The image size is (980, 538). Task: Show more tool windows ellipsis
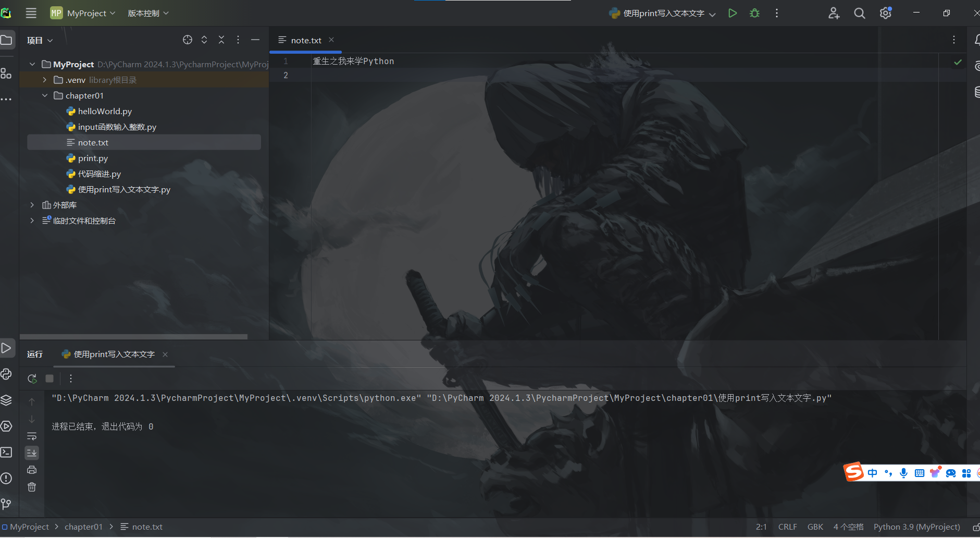coord(6,99)
